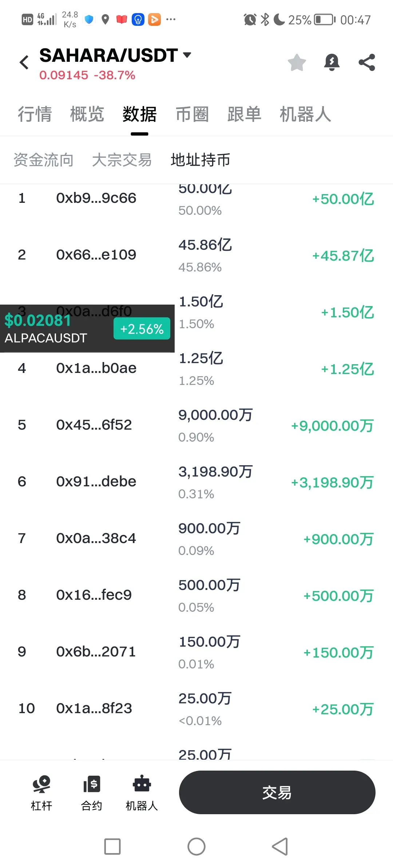Image resolution: width=393 pixels, height=868 pixels.
Task: Switch to the 行情 tab
Action: tap(35, 114)
